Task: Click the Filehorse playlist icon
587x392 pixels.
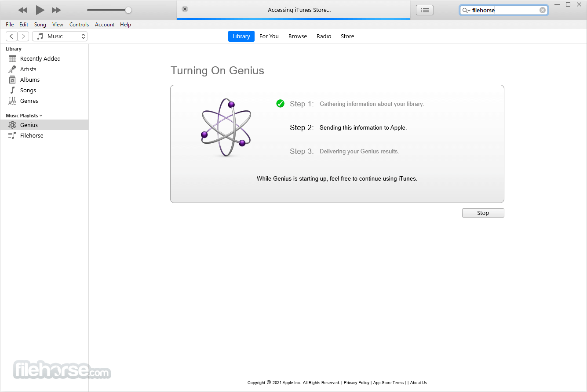Action: 12,135
